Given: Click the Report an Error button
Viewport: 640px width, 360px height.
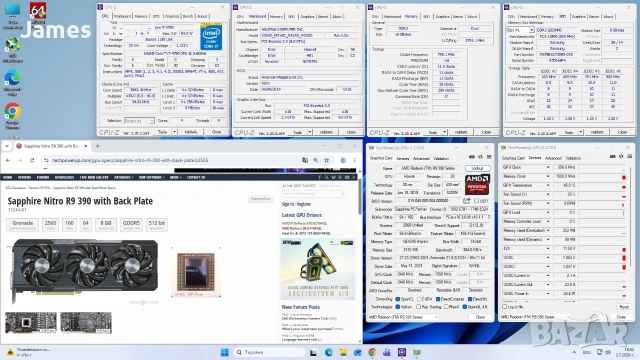Looking at the screenshot, I should pos(260,199).
